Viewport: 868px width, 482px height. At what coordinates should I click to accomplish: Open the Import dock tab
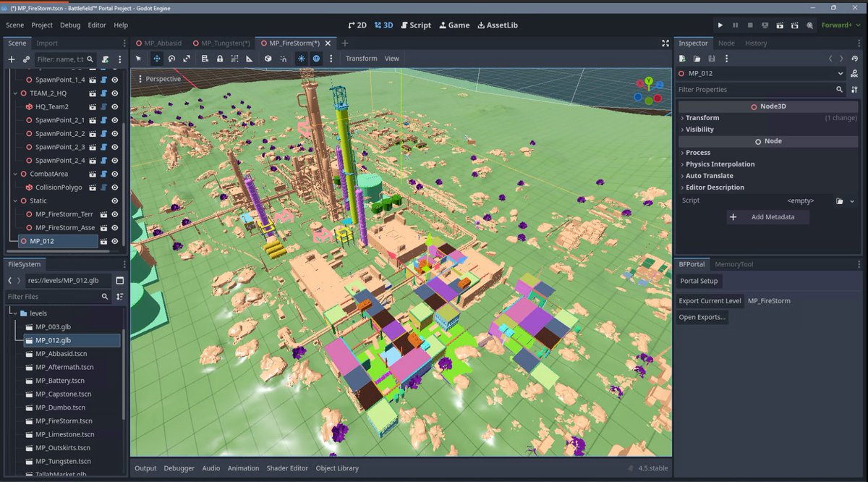tap(47, 43)
